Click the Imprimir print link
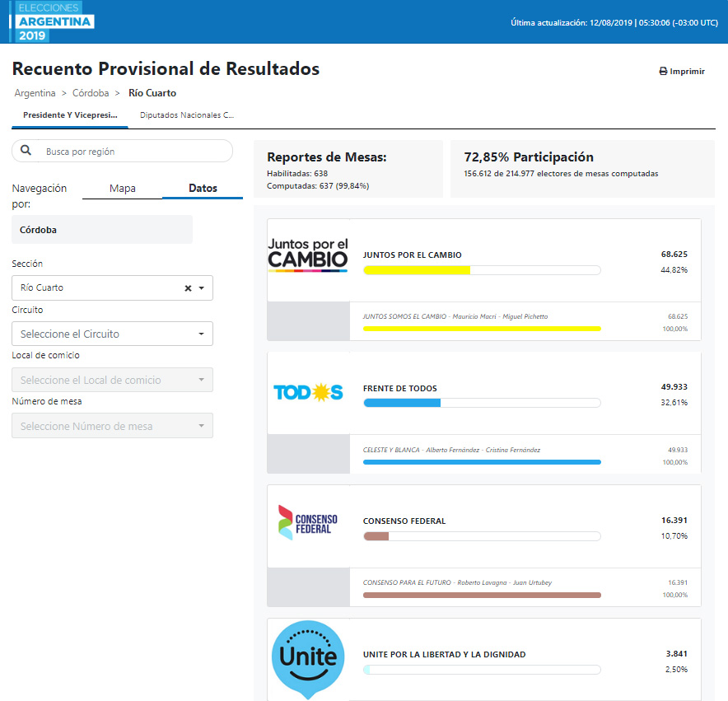This screenshot has height=701, width=728. 682,71
